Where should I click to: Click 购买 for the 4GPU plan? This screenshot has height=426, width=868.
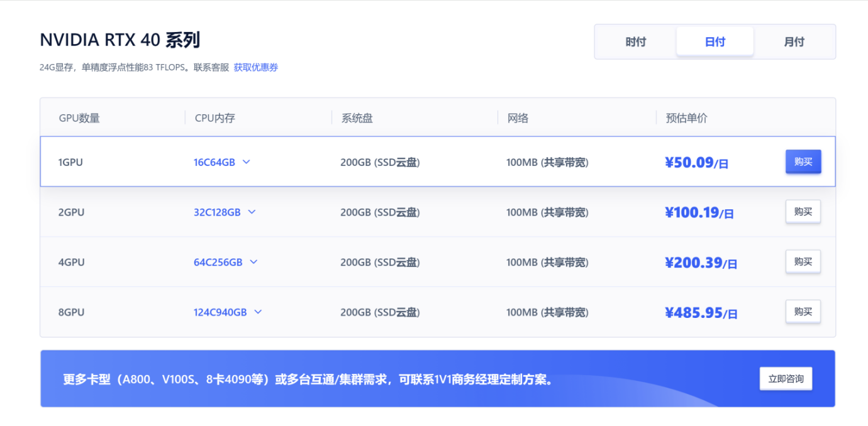(x=803, y=261)
